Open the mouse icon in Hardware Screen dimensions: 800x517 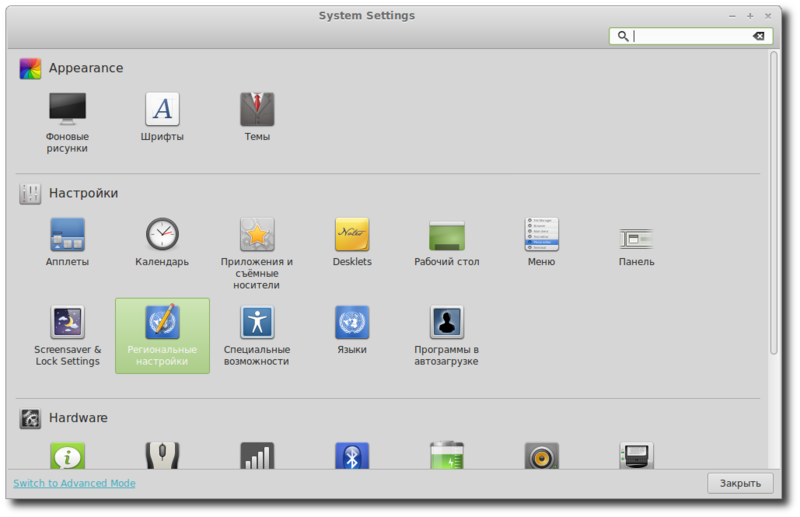click(162, 456)
